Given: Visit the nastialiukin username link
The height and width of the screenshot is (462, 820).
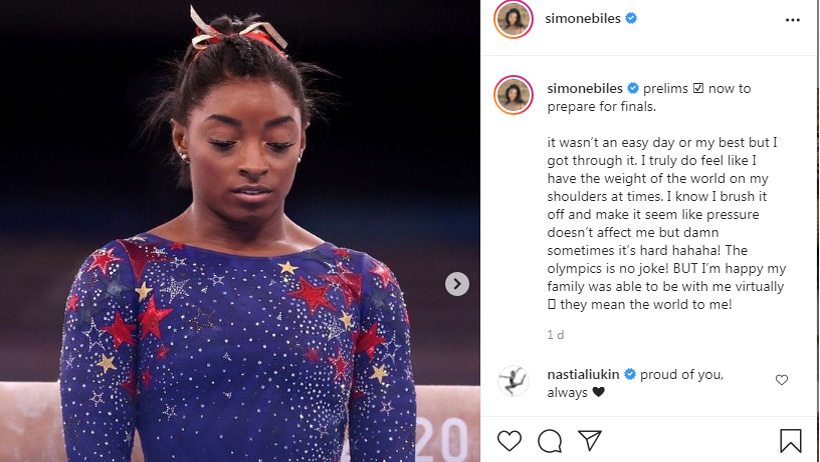Looking at the screenshot, I should point(583,374).
